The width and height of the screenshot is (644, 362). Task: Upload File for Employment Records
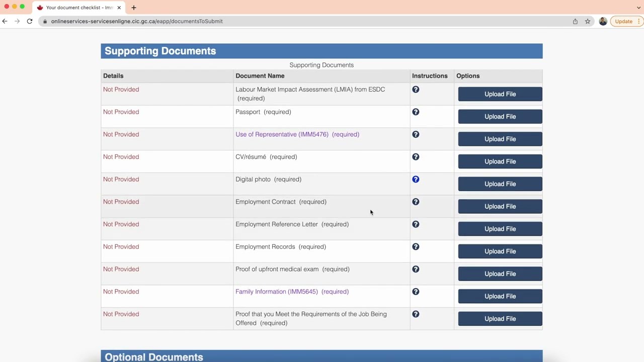[x=500, y=251]
